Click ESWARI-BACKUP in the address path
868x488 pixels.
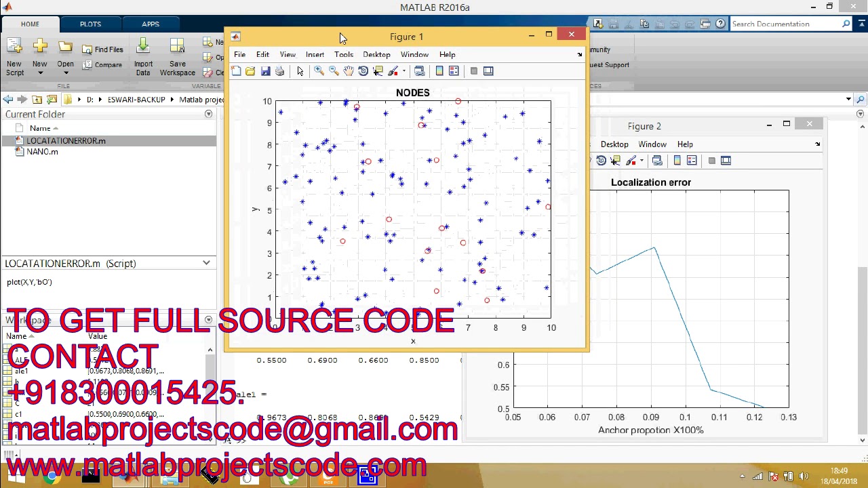point(136,100)
